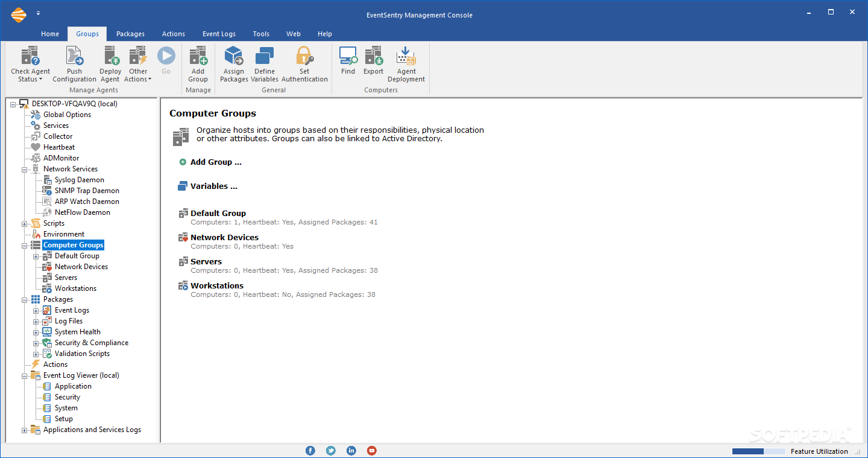Click LinkedIn icon in status bar
This screenshot has height=458, width=868.
point(351,451)
